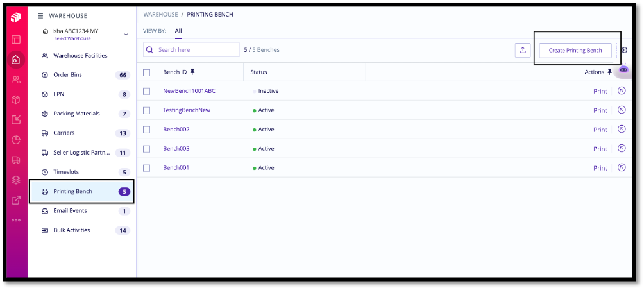Click the export upload icon button
Screen dimensions: 644x288
[x=522, y=50]
